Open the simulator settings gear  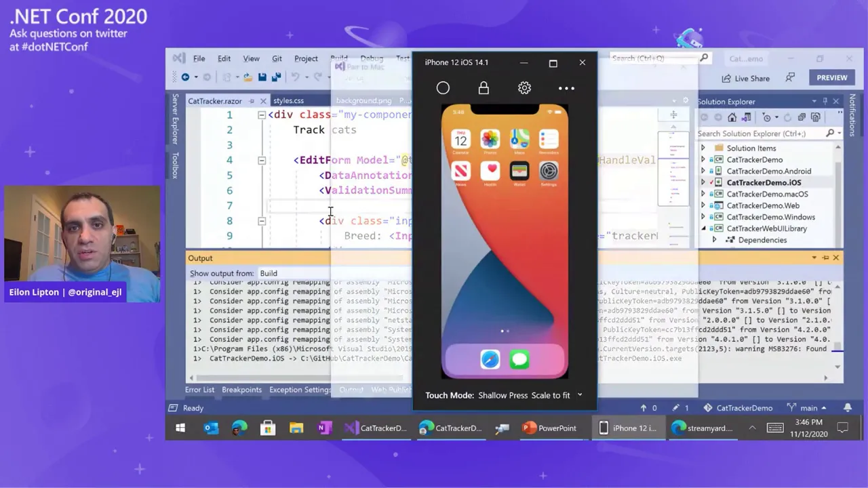tap(524, 88)
